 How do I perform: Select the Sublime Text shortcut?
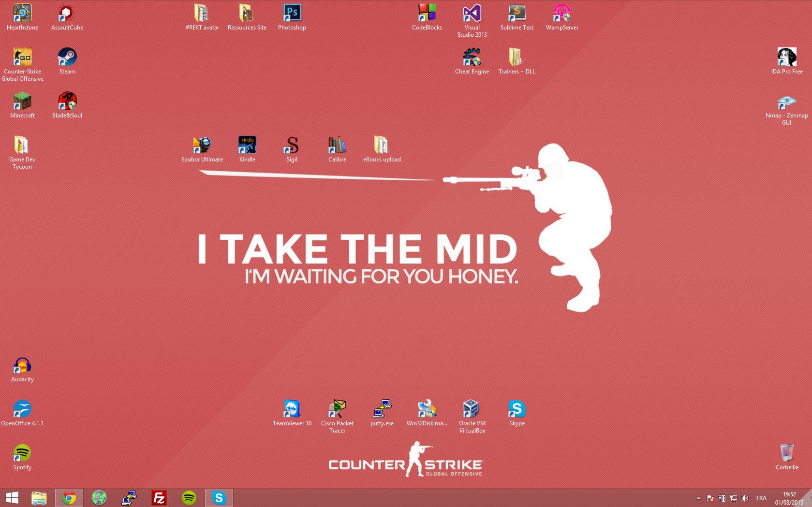[517, 17]
